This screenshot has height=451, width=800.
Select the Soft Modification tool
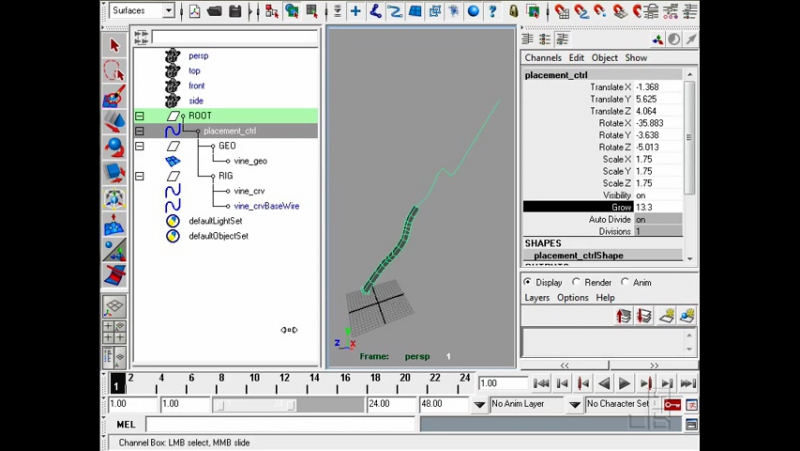pyautogui.click(x=114, y=224)
